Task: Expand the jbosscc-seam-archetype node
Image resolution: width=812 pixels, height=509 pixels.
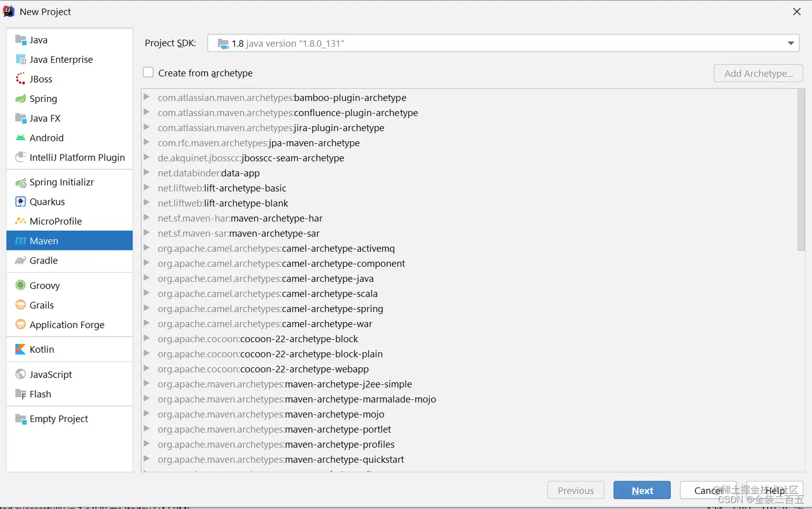Action: [146, 157]
